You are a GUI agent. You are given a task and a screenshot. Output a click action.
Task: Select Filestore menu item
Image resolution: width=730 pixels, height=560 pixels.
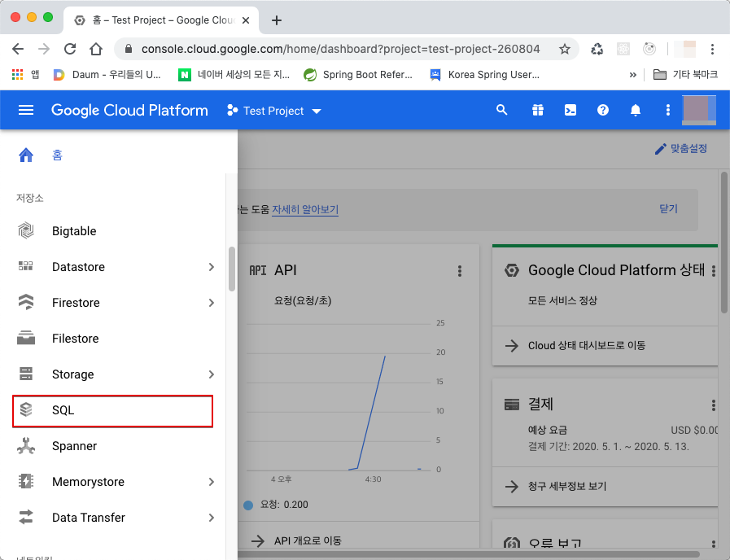point(112,339)
